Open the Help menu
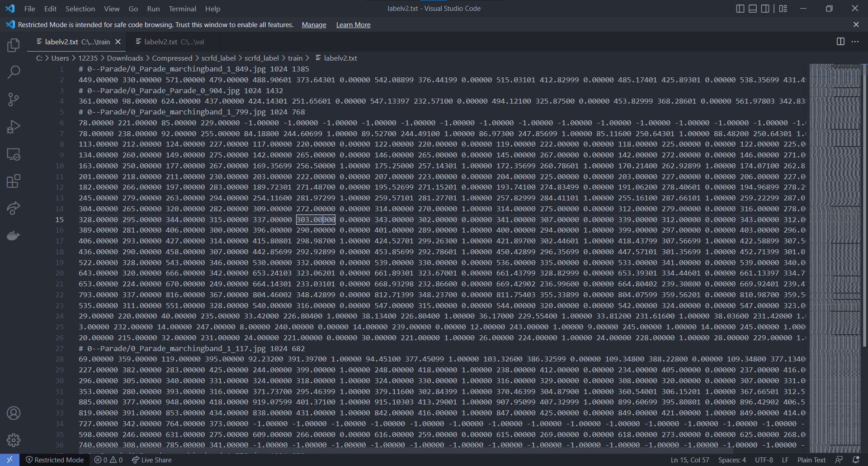Viewport: 868px width, 466px height. 212,9
